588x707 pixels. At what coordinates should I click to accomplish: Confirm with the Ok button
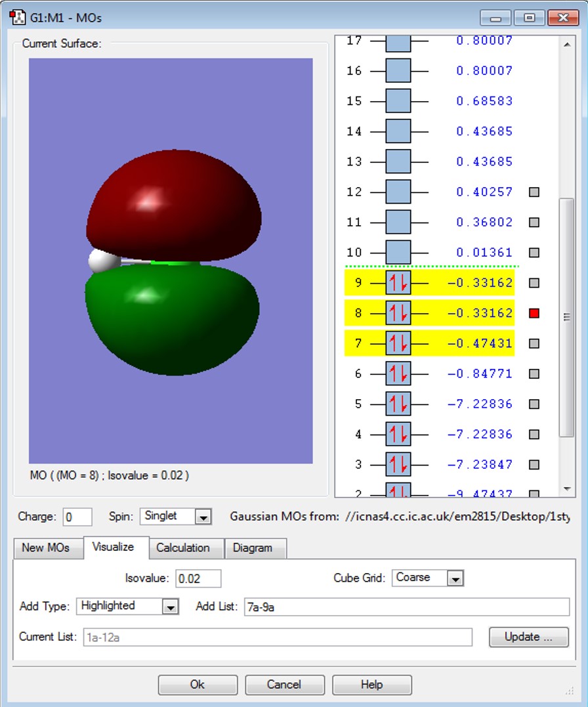click(x=198, y=685)
